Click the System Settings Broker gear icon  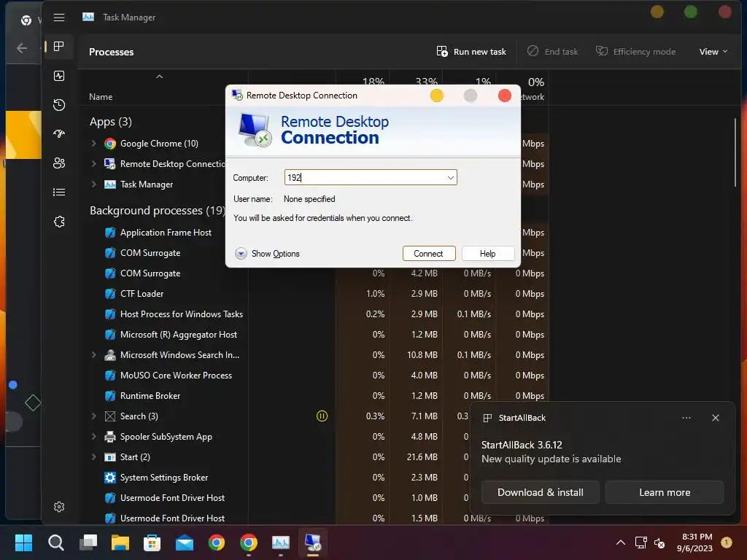(x=110, y=478)
